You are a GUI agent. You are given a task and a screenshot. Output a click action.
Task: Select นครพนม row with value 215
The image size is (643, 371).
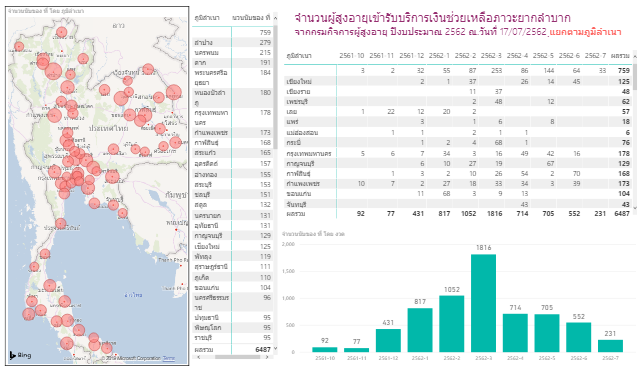pos(232,53)
